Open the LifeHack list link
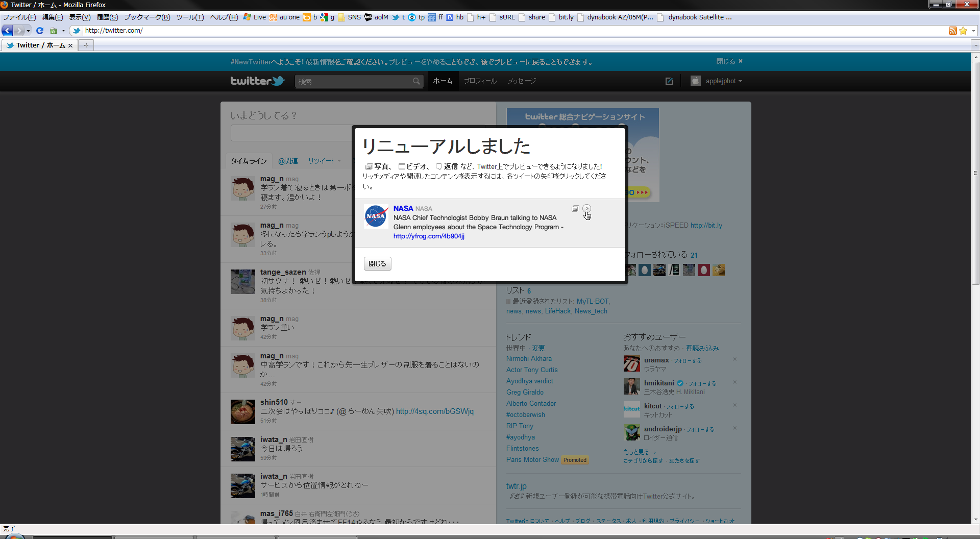 tap(558, 311)
